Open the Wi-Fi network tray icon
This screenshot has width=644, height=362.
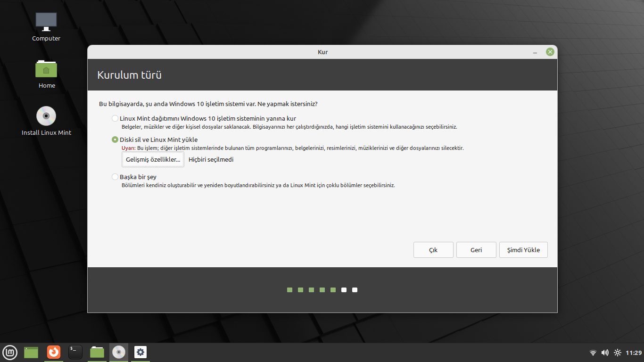593,353
